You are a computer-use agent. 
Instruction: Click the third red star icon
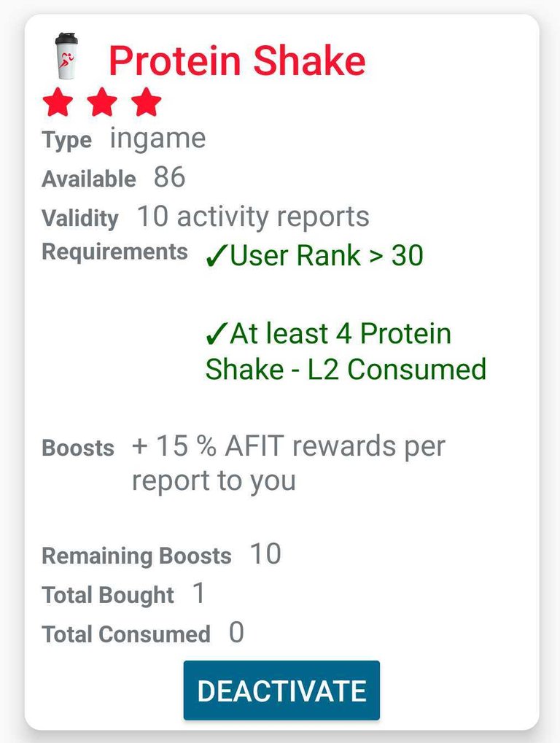click(146, 102)
